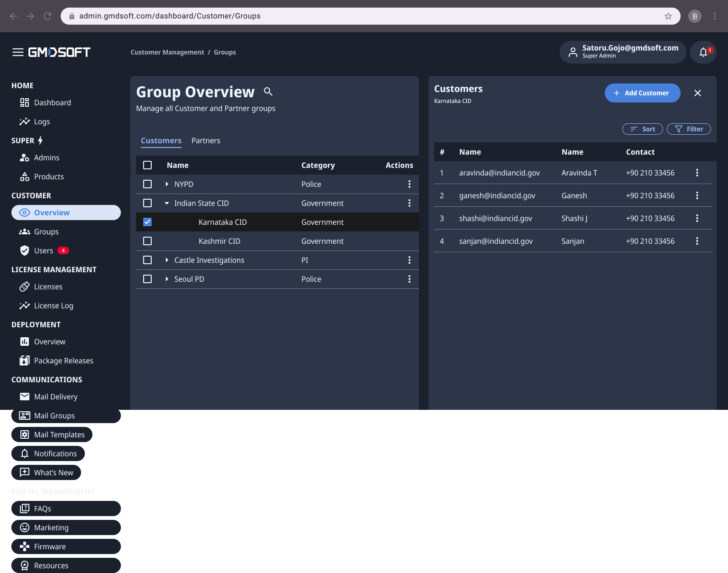Click the search icon beside Group Overview

point(268,92)
